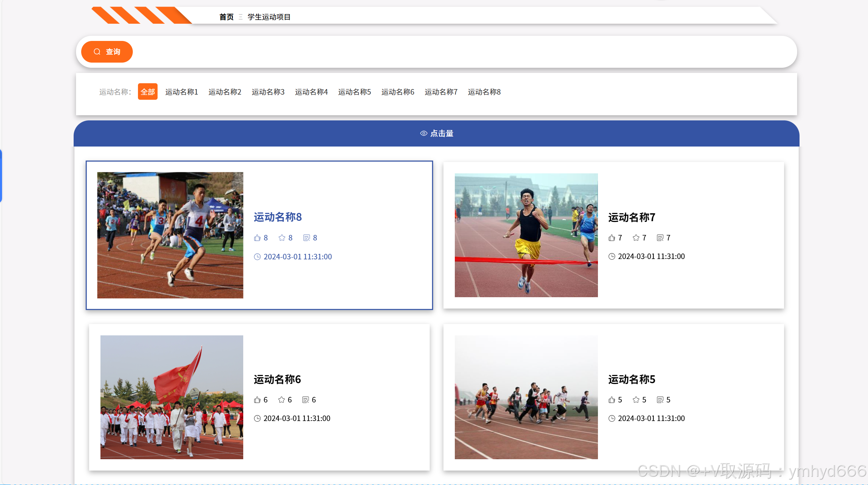
Task: Click the comment icon on 运动名称7 card
Action: pyautogui.click(x=660, y=238)
